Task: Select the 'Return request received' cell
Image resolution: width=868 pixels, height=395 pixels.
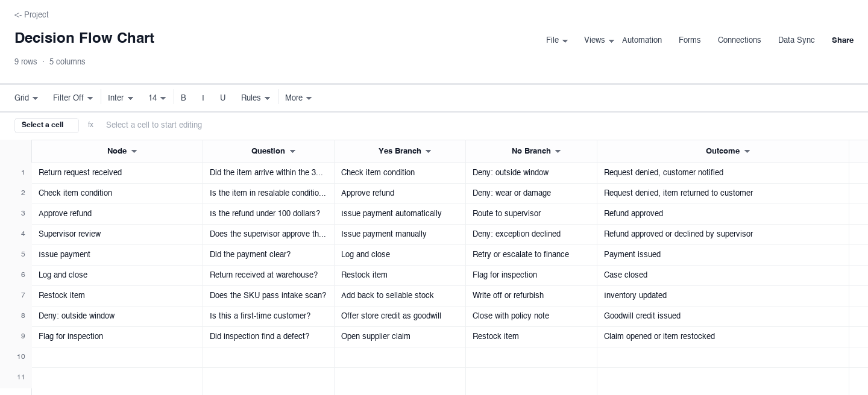Action: tap(117, 173)
